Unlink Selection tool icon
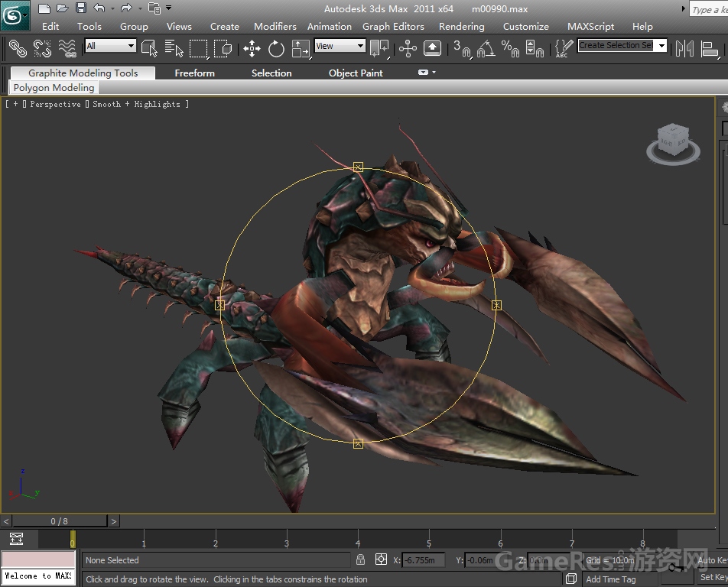Screen dimensions: 728x587 (42, 48)
